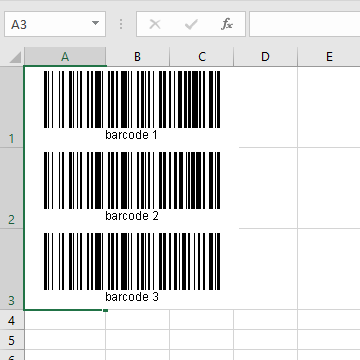Open the Insert Function fx button
The height and width of the screenshot is (360, 360).
[x=227, y=24]
